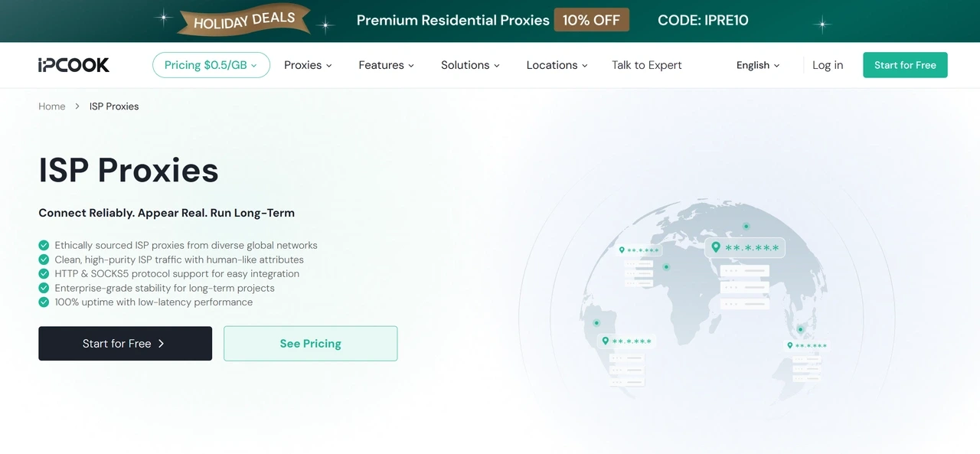Click the iPCOOK logo
The width and height of the screenshot is (980, 454).
73,65
